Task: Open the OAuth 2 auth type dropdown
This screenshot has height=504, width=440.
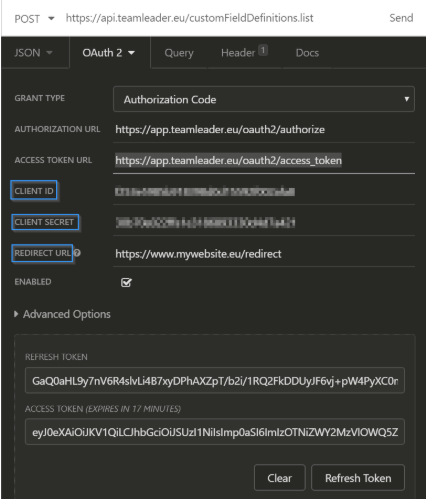Action: 109,53
